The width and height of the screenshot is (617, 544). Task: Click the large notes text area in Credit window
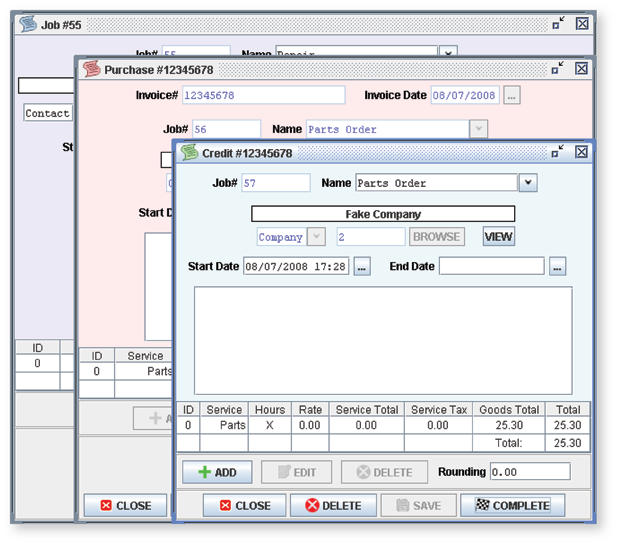[x=383, y=341]
